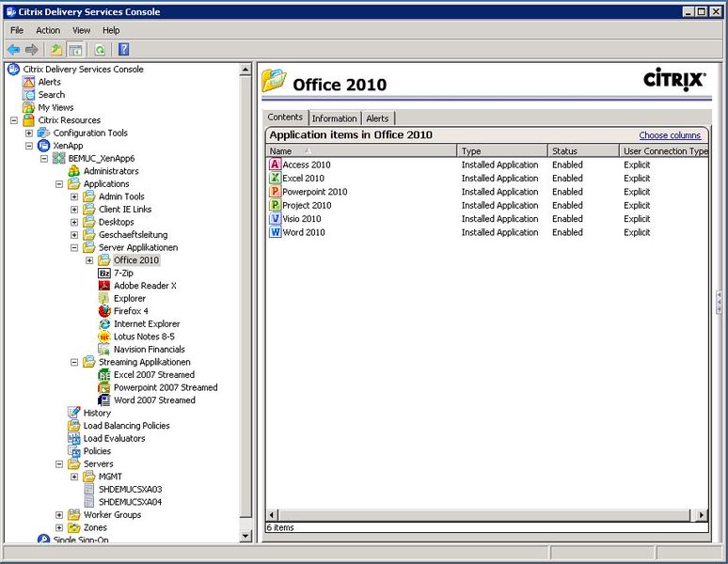The height and width of the screenshot is (564, 728).
Task: Switch to the Alerts tab
Action: coord(377,118)
